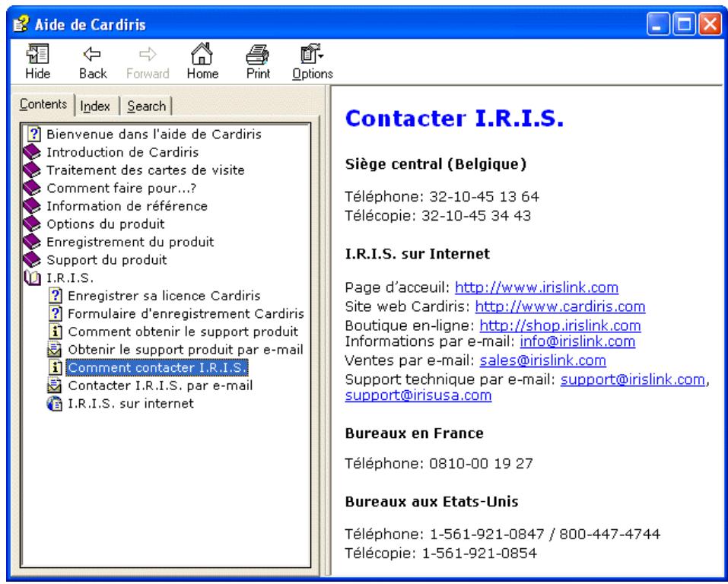
Task: Open Bienvenue dans l'aide de Cardiris topic
Action: point(154,134)
